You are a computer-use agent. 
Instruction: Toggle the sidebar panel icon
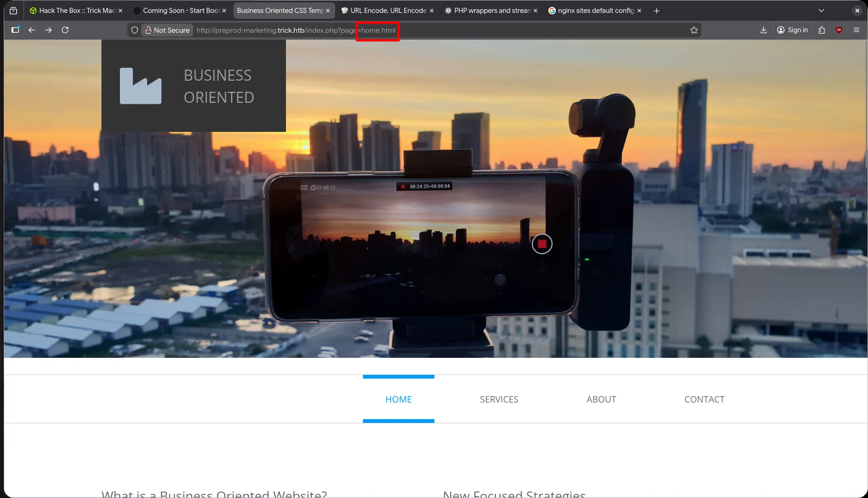pos(15,30)
